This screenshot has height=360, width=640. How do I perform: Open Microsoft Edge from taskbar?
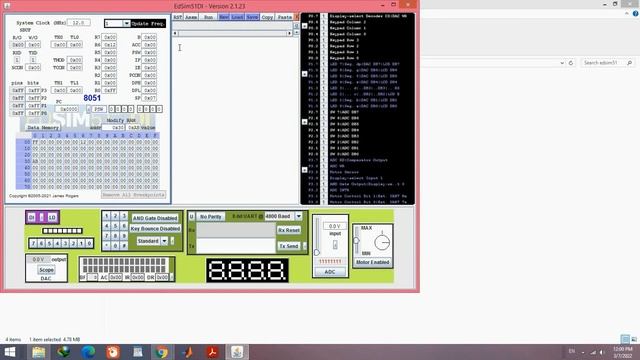coord(88,352)
